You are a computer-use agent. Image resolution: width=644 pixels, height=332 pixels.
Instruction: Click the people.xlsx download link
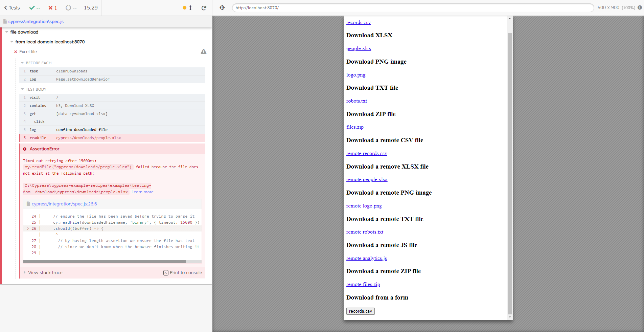pos(359,48)
